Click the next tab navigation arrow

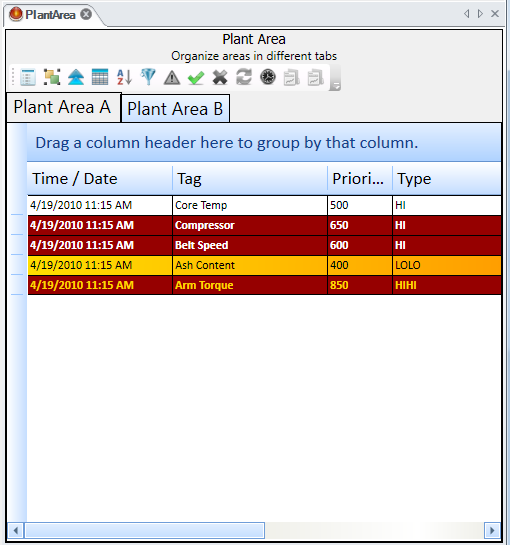click(x=480, y=14)
